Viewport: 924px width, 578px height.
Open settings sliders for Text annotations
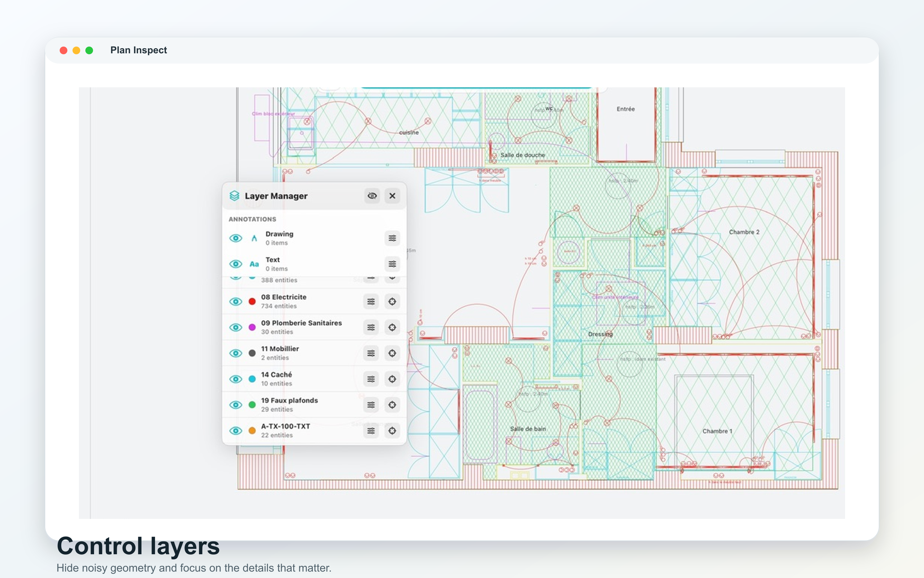coord(392,264)
